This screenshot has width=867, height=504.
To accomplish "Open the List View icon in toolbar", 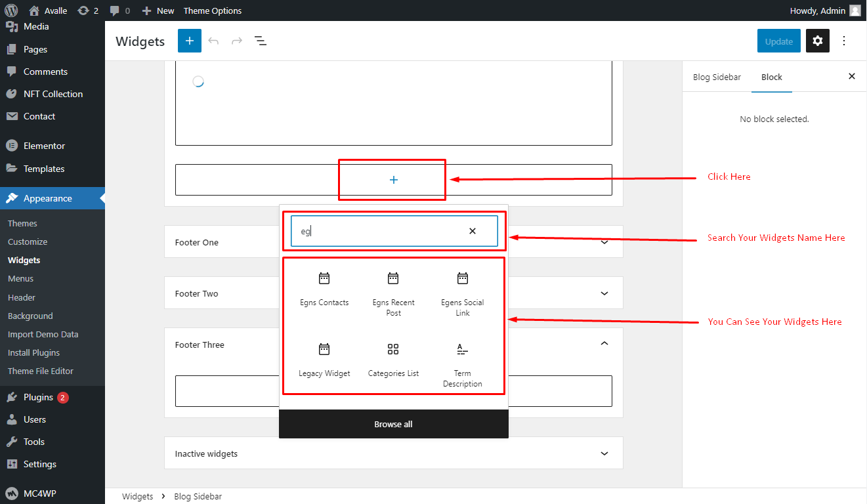I will [261, 41].
